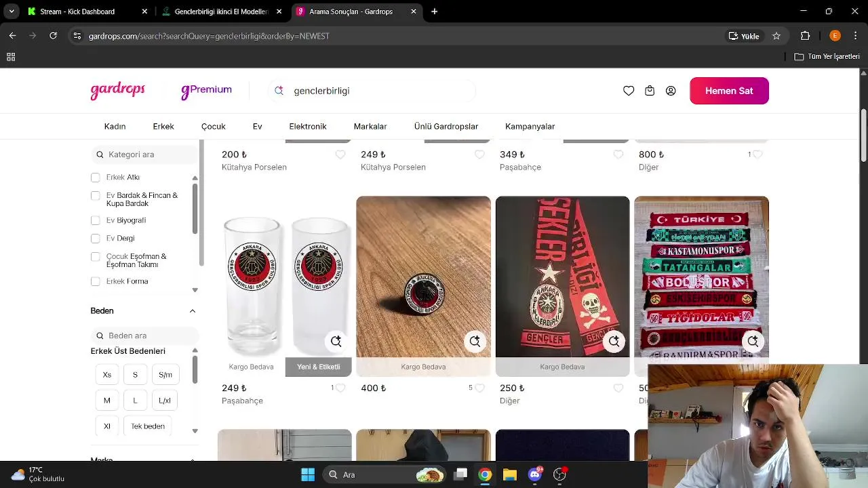868x488 pixels.
Task: Open the Windows Start menu
Action: tap(307, 474)
